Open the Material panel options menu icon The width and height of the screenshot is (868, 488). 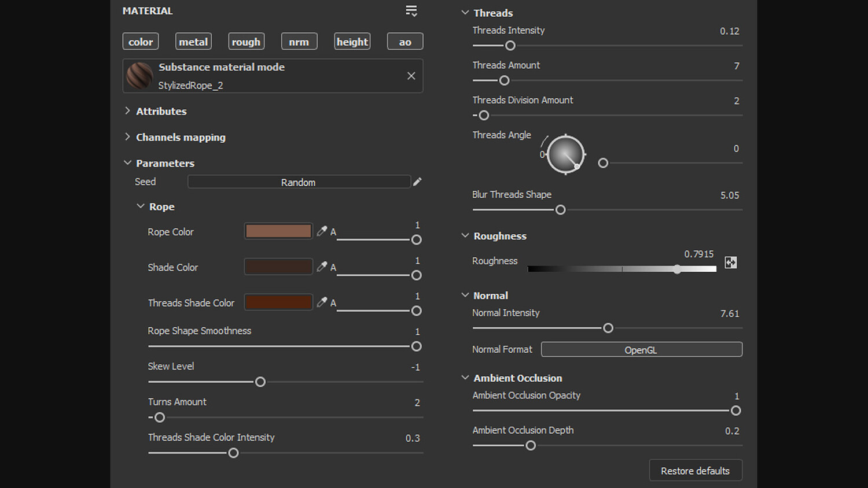coord(411,11)
